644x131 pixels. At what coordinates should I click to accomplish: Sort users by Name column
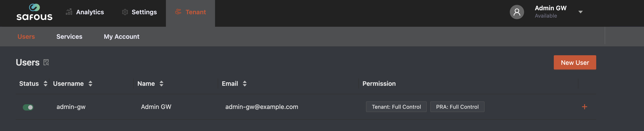(161, 84)
